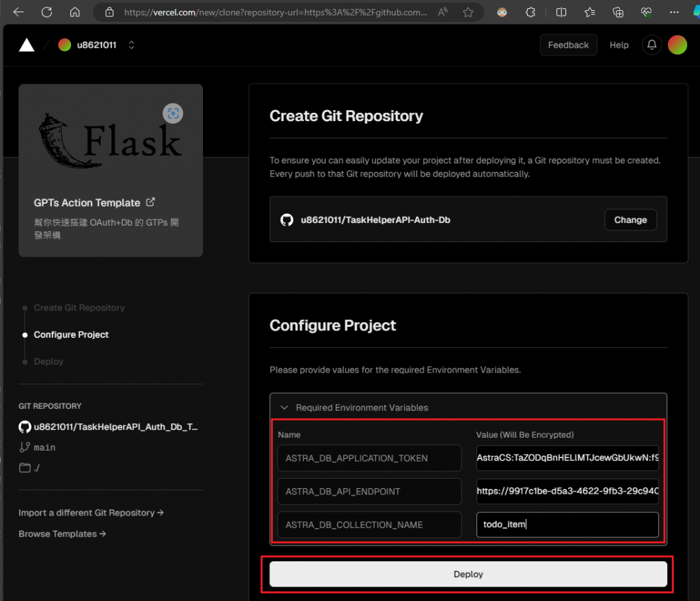
Task: Click the Feedback button
Action: point(568,45)
